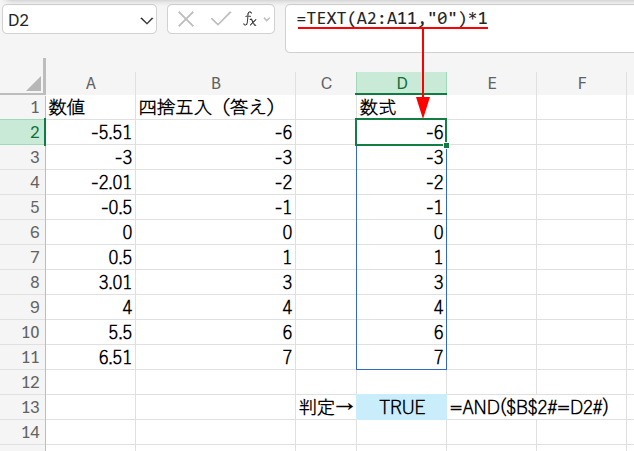Select cell D1 labeled 数式
The height and width of the screenshot is (451, 634).
[x=401, y=107]
